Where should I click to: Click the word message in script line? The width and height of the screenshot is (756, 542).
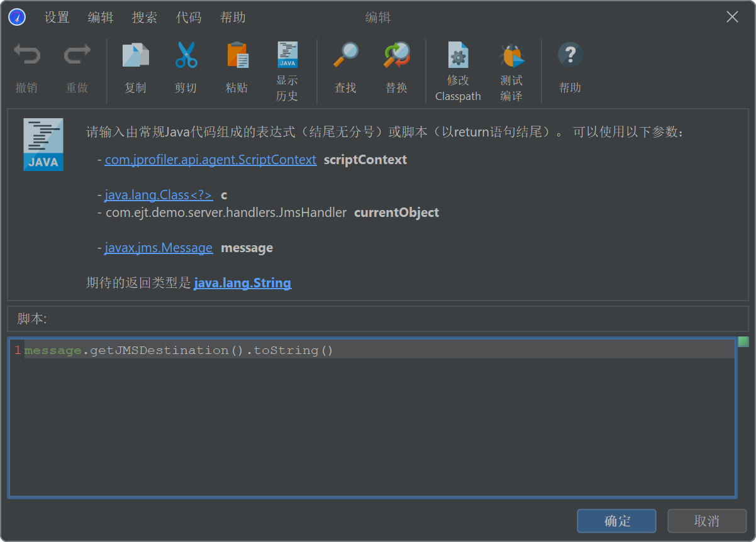tap(53, 350)
